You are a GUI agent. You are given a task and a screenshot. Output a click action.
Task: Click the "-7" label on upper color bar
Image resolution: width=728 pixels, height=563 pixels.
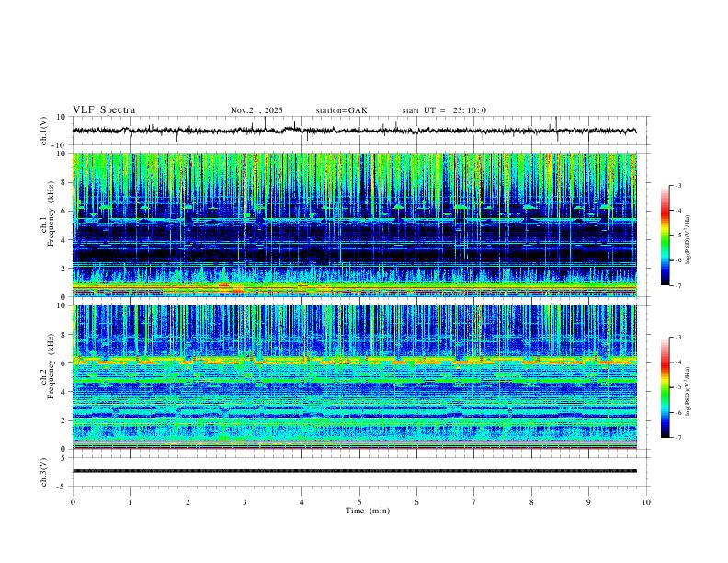pyautogui.click(x=677, y=286)
